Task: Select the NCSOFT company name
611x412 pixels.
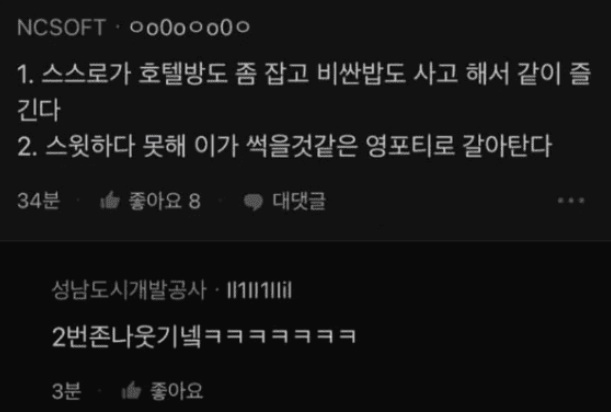Action: tap(61, 28)
